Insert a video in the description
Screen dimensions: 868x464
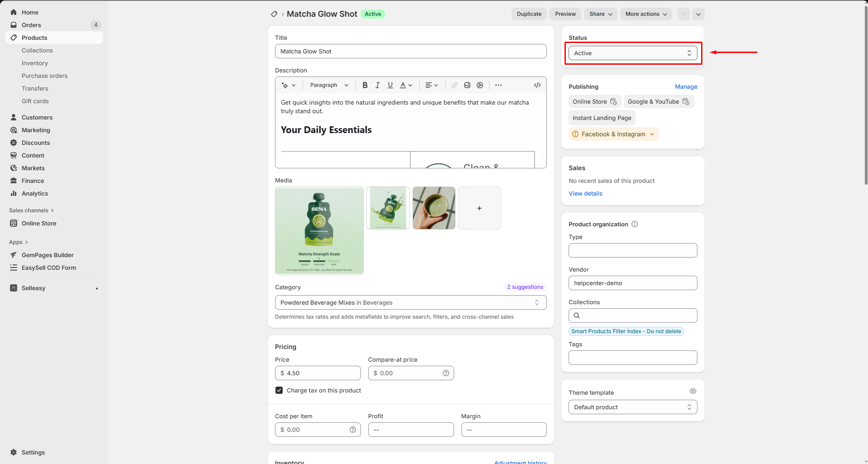[480, 85]
